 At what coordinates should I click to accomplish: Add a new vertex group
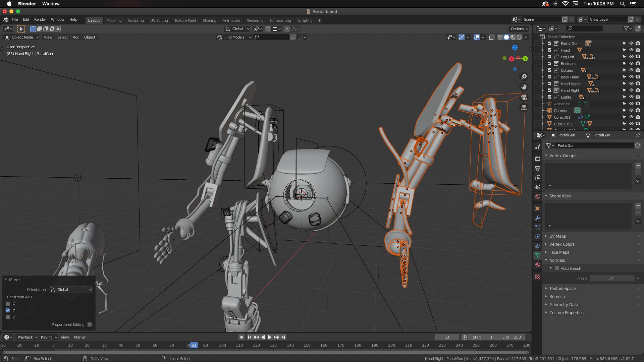638,166
